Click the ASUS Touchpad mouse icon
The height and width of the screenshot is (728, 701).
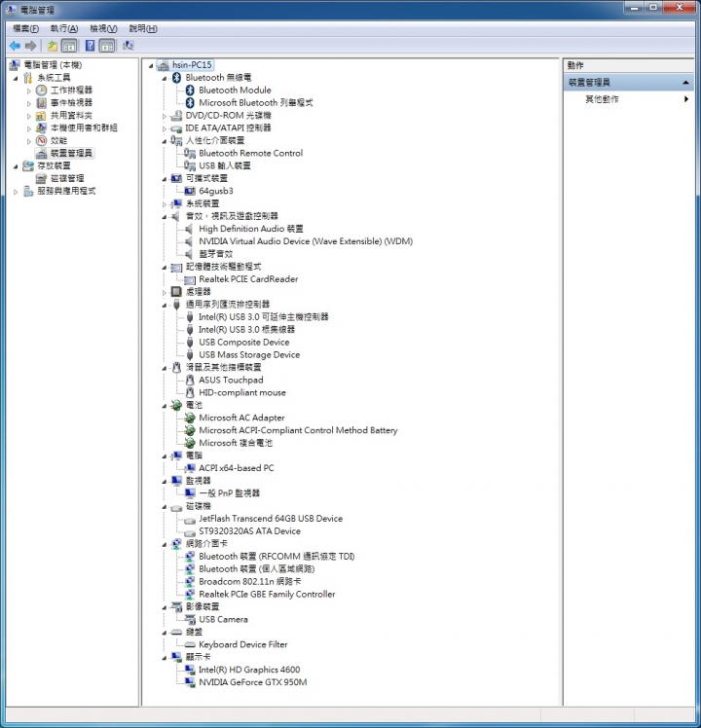tap(190, 380)
